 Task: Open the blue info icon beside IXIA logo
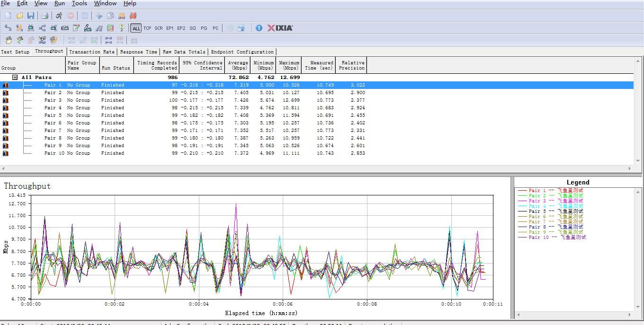(259, 28)
